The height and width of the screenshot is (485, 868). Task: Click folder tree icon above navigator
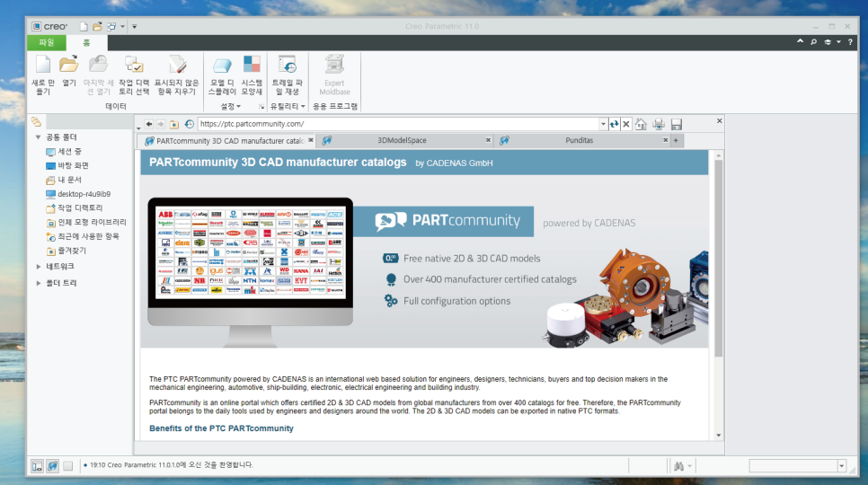[37, 121]
